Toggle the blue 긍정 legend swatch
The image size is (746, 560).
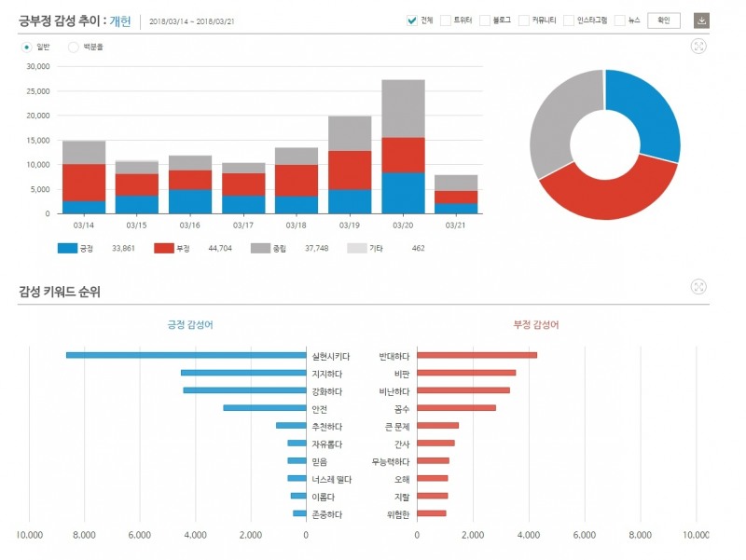point(67,248)
